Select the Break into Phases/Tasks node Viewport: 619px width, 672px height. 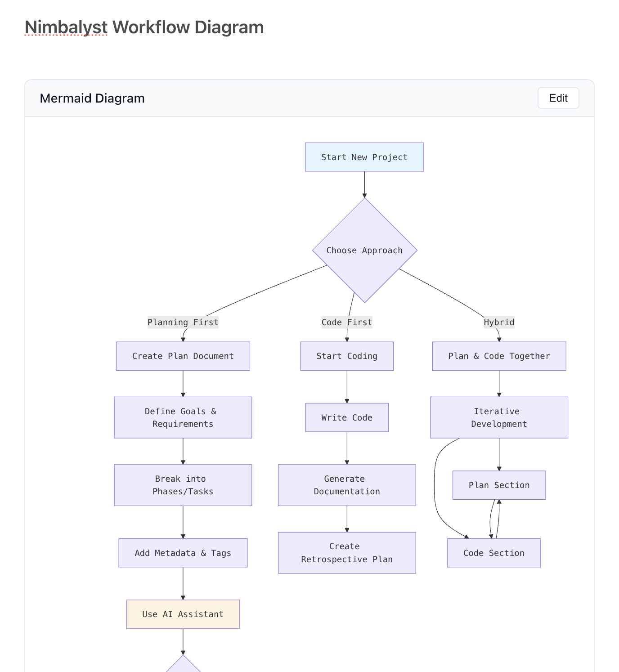(x=183, y=485)
